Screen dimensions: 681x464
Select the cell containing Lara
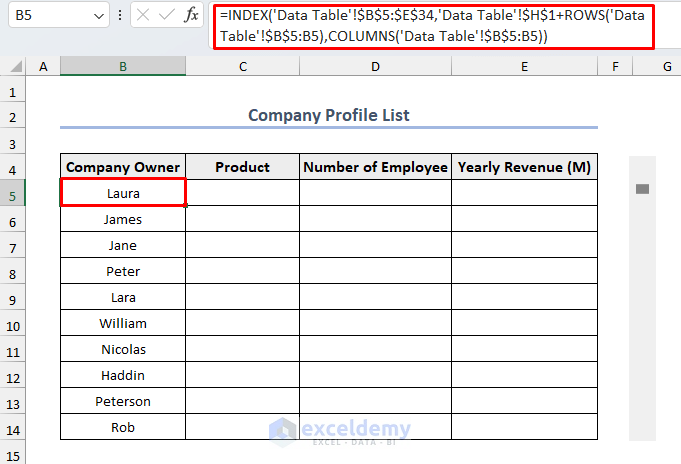pyautogui.click(x=123, y=297)
